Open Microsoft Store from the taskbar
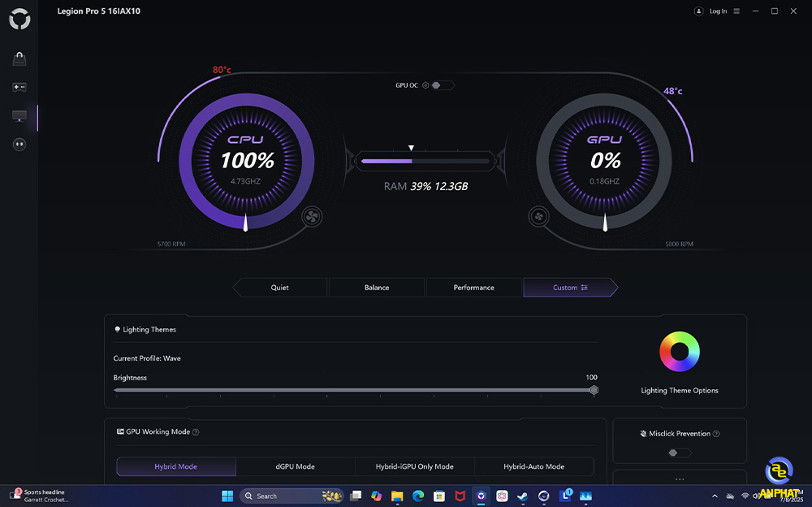812x507 pixels. pos(439,496)
